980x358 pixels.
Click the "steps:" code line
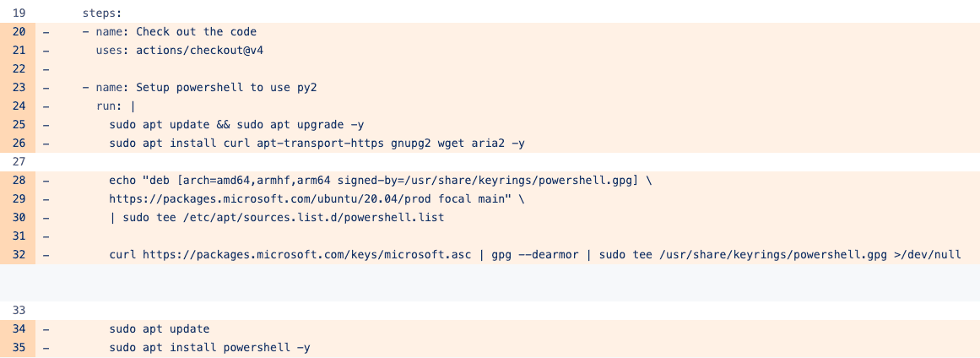point(102,13)
